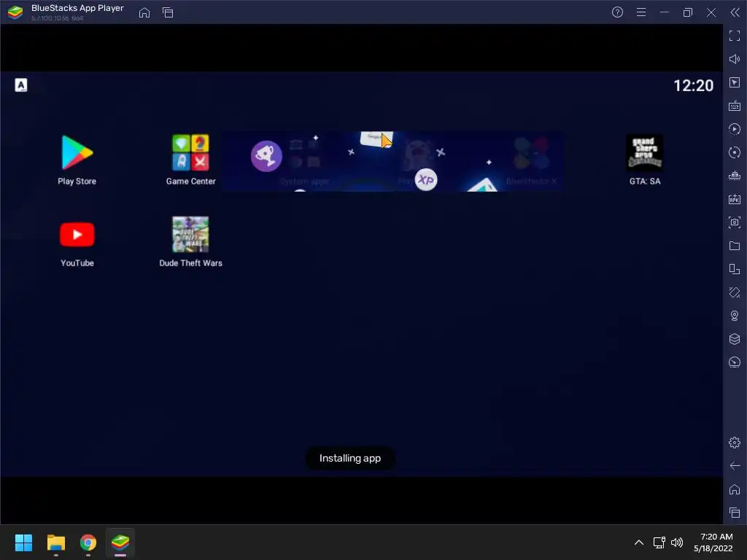
Task: Show recent apps from sidebar bottom
Action: click(x=735, y=513)
